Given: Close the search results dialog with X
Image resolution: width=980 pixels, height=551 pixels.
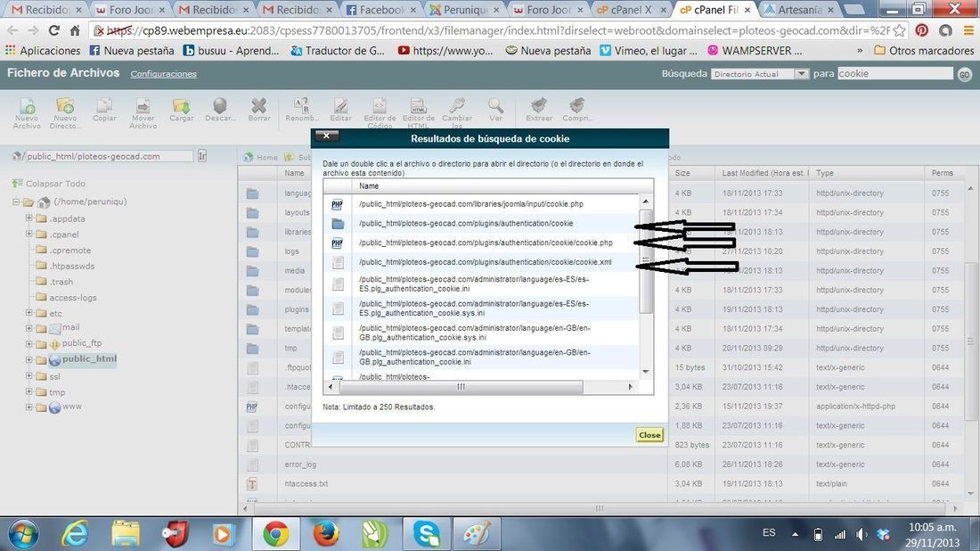Looking at the screenshot, I should [x=326, y=136].
